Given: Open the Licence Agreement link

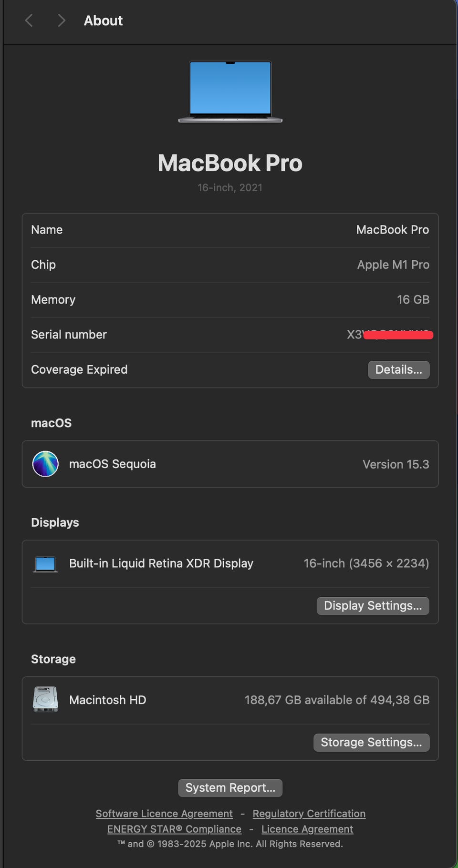Looking at the screenshot, I should click(307, 829).
